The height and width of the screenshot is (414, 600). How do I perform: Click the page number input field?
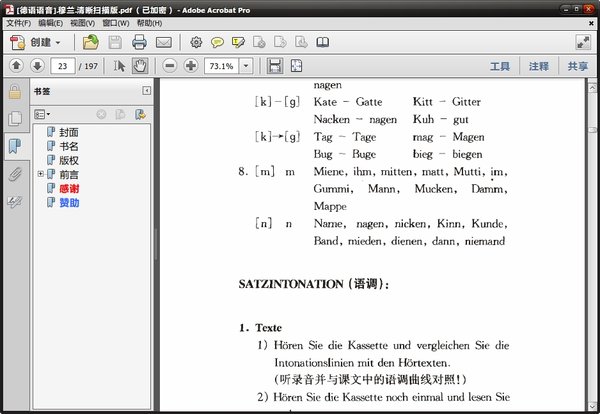coord(65,66)
